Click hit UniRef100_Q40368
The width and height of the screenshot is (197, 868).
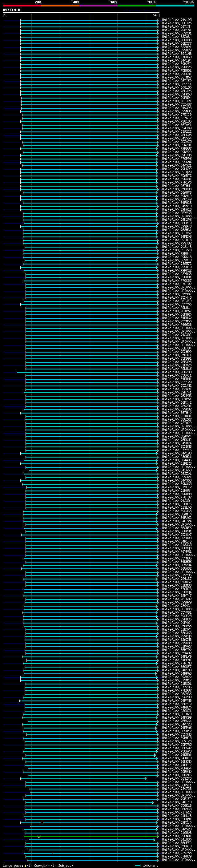177,481
